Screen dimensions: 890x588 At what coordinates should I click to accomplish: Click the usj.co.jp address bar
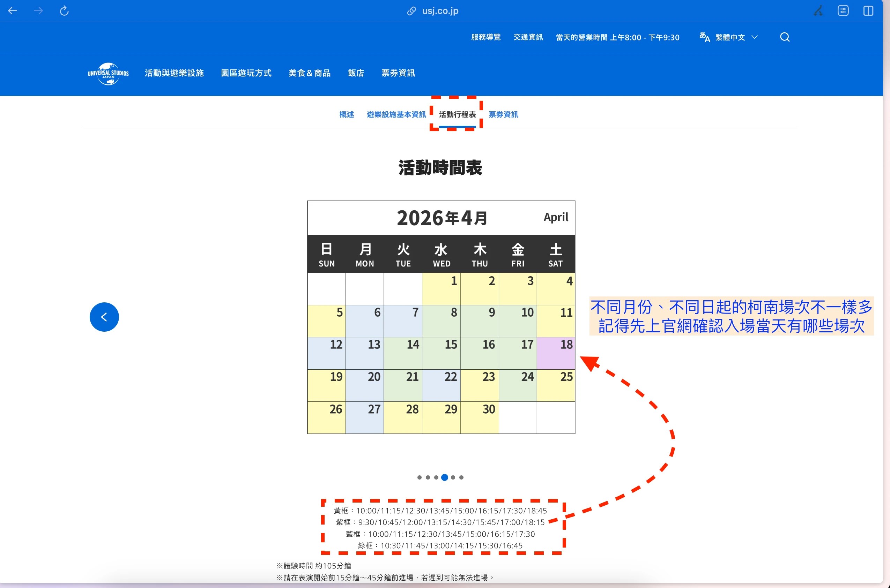click(440, 11)
